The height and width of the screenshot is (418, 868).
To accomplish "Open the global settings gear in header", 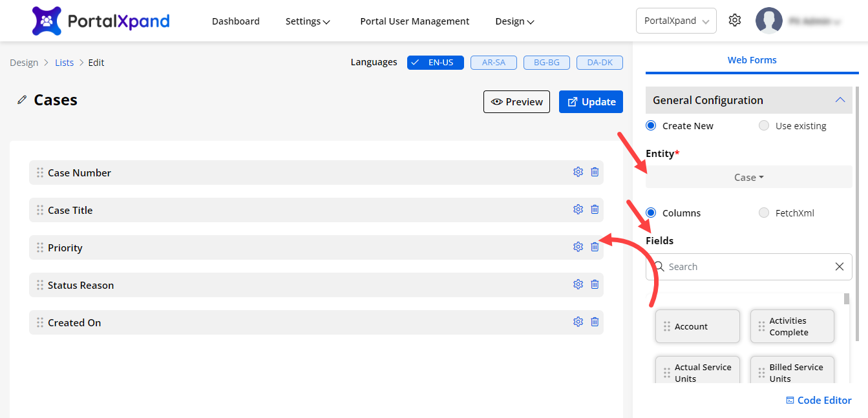I will tap(734, 21).
